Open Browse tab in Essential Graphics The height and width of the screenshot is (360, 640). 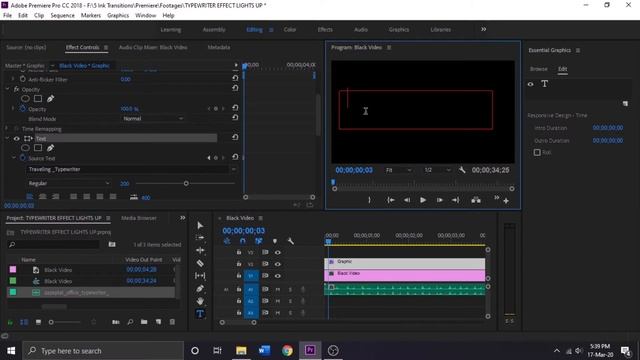point(539,69)
